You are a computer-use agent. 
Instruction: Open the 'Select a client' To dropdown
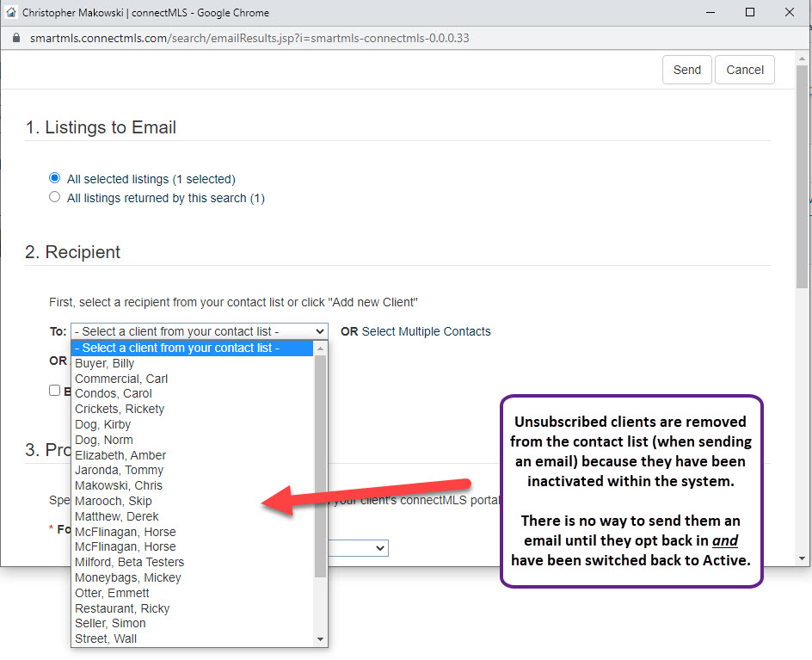(200, 331)
